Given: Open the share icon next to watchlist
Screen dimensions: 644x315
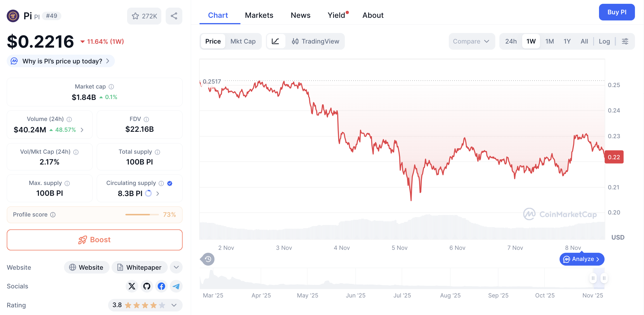Looking at the screenshot, I should 174,16.
